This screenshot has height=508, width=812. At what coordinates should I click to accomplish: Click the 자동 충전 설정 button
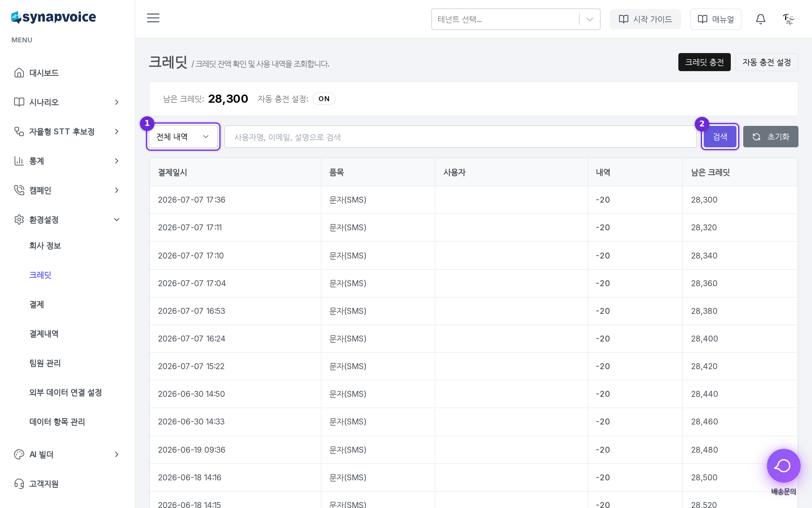(767, 62)
